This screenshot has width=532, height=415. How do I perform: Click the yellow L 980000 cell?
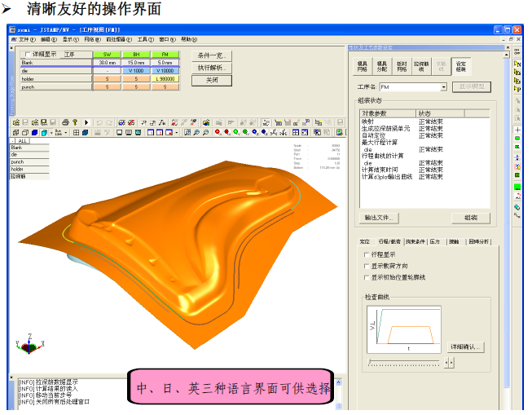(165, 79)
